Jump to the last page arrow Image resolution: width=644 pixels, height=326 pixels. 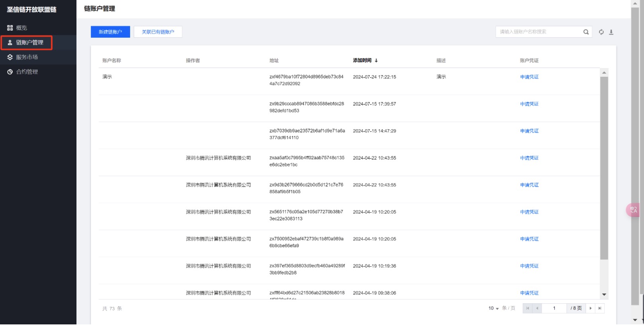(x=600, y=308)
